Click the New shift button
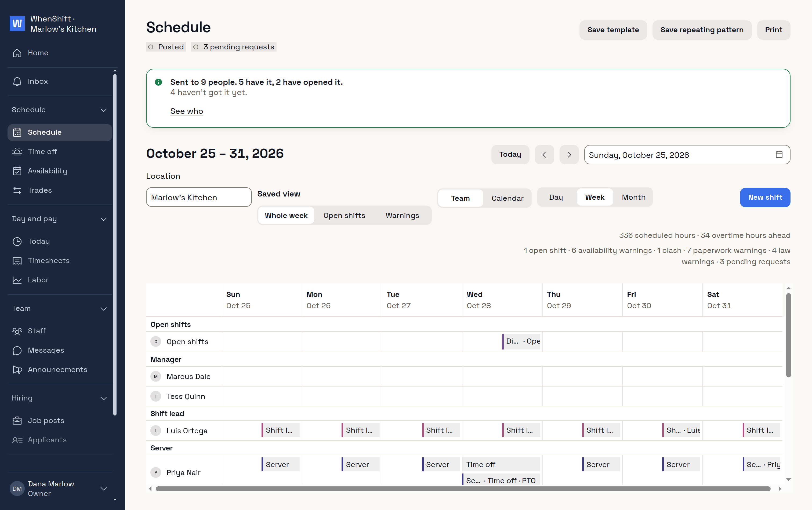Image resolution: width=812 pixels, height=510 pixels. [765, 198]
